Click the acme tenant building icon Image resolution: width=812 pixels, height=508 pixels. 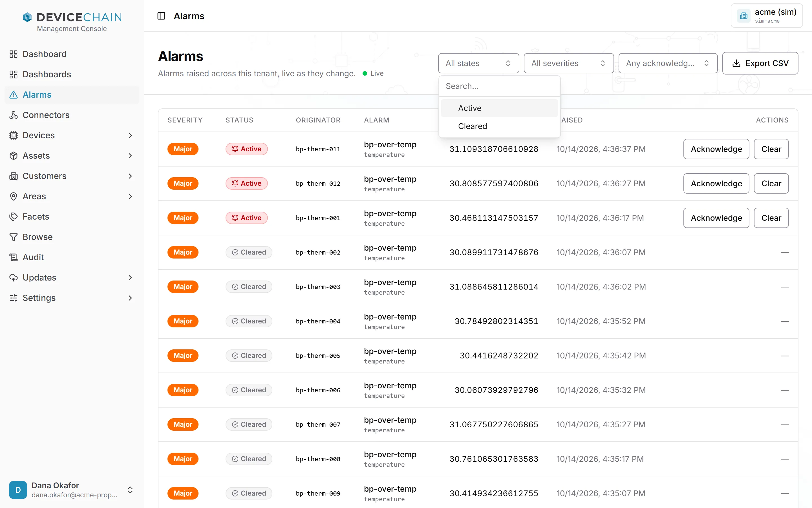[x=743, y=16]
